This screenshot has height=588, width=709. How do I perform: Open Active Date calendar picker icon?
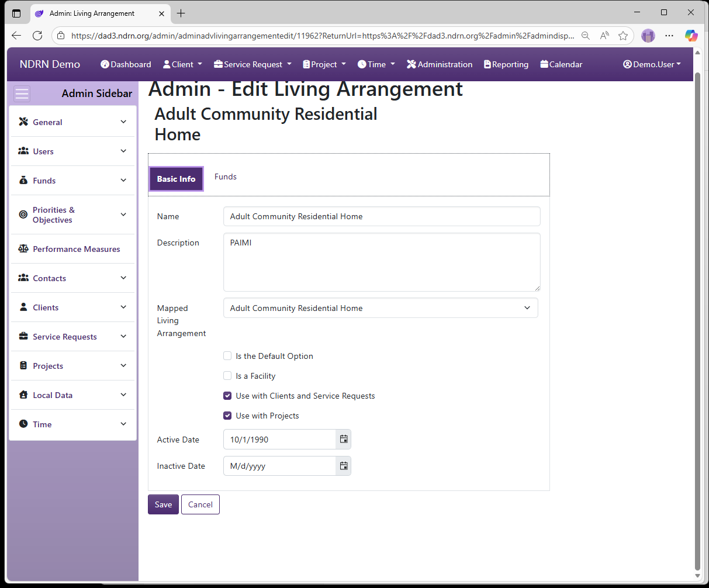[x=344, y=439]
